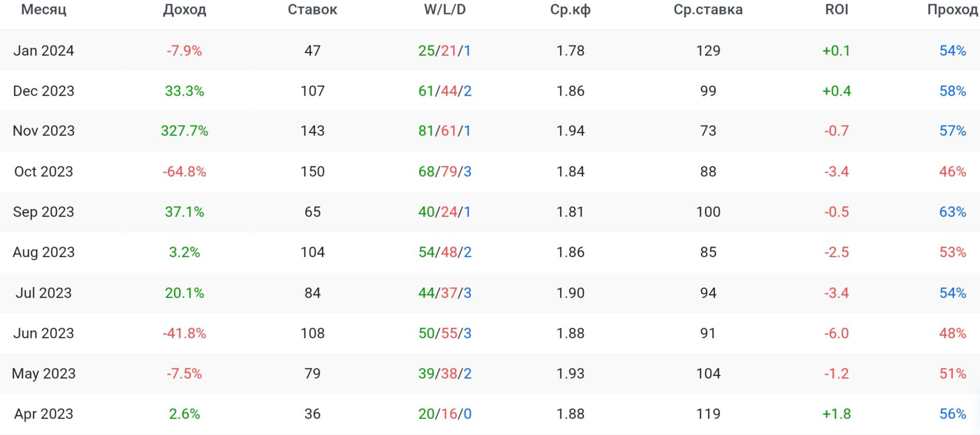Click the 54/48/2 W/L/D record
Image resolution: width=980 pixels, height=435 pixels.
click(445, 252)
